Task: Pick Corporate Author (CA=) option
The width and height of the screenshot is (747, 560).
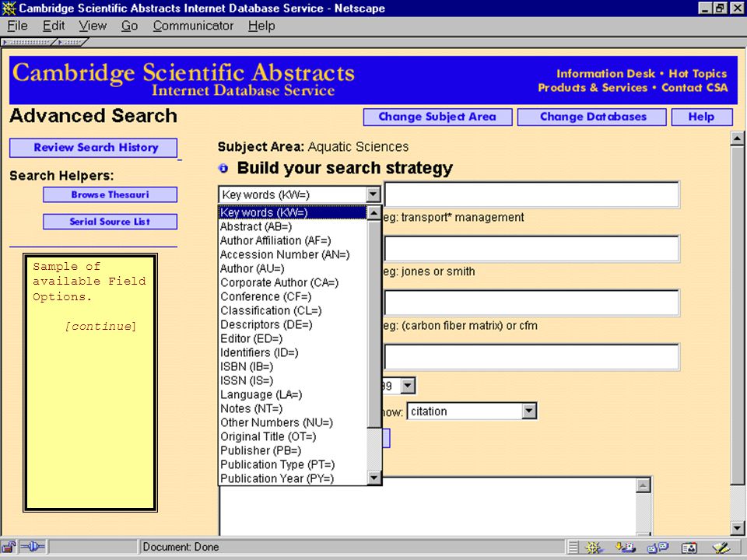Action: click(293, 282)
